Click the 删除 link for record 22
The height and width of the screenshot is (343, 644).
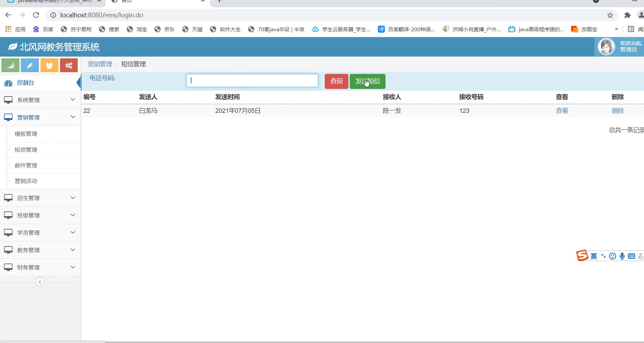point(618,111)
